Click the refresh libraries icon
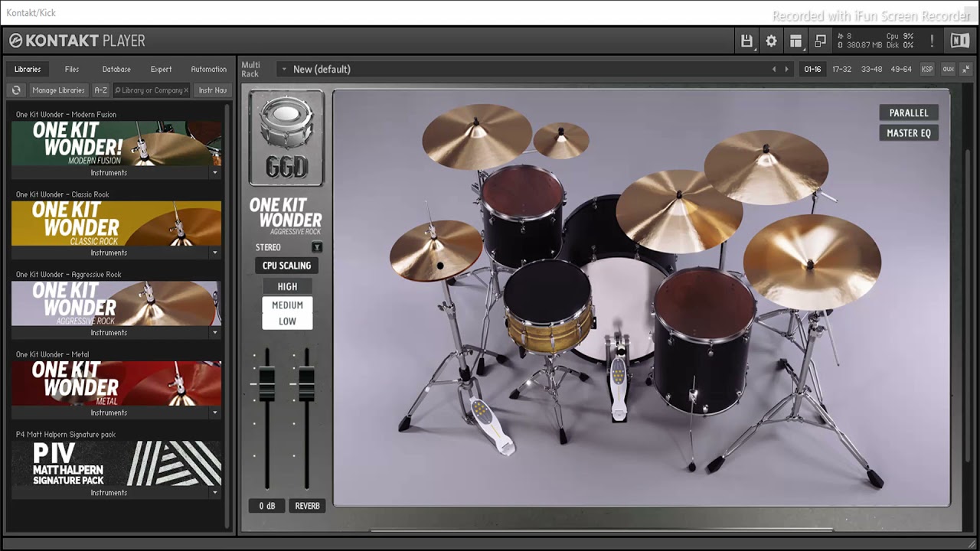 (16, 90)
